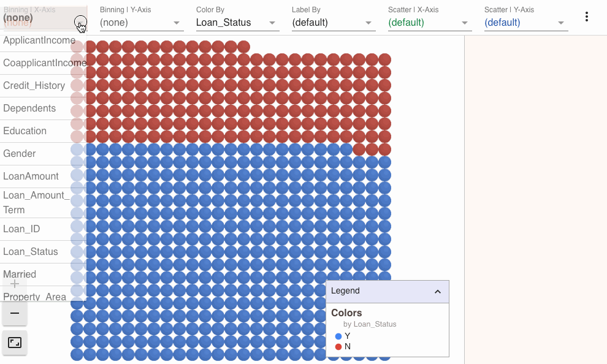The height and width of the screenshot is (364, 607).
Task: Open the three-dot more options menu
Action: pos(587,17)
